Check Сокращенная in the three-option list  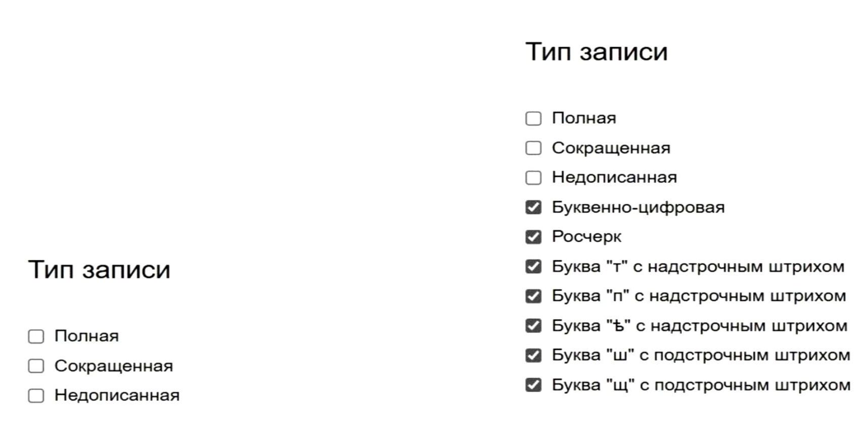click(36, 366)
